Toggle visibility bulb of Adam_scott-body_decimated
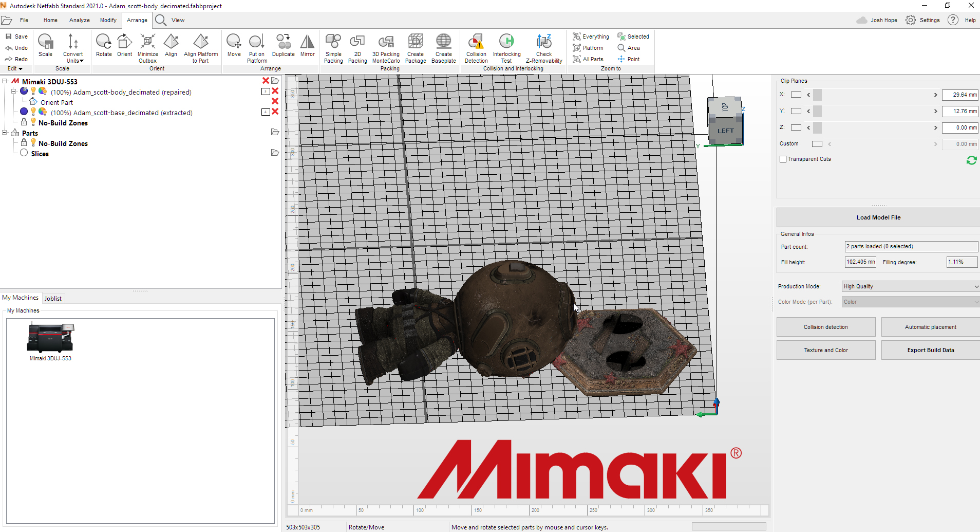This screenshot has height=532, width=980. [x=33, y=91]
